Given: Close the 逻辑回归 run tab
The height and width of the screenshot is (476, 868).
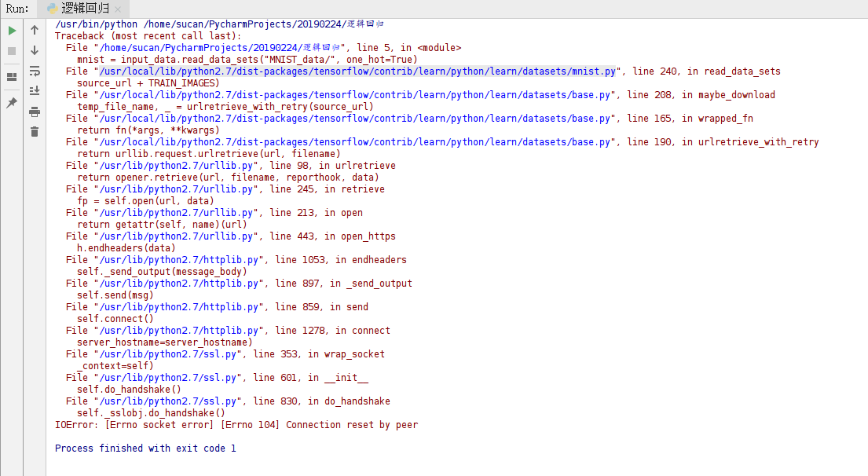Looking at the screenshot, I should (x=118, y=9).
